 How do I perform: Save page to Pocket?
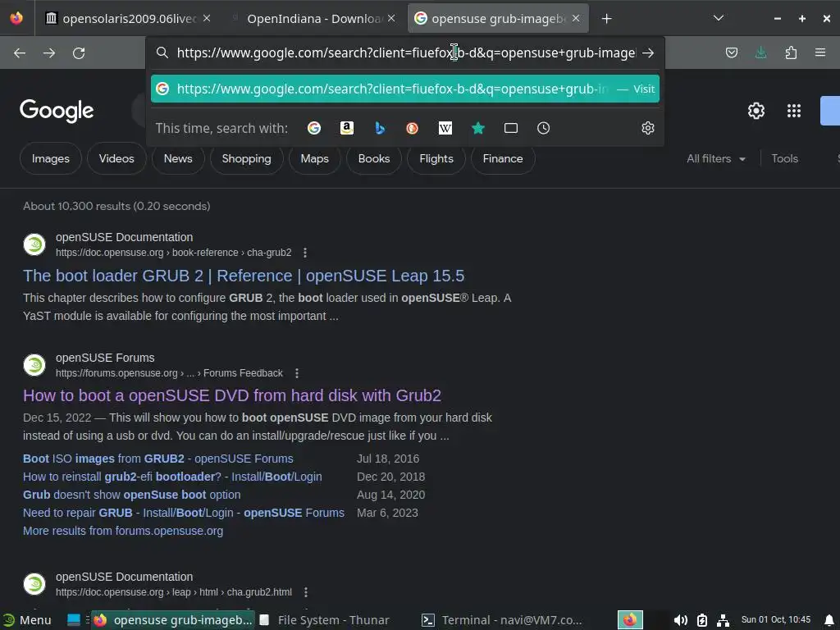[731, 52]
